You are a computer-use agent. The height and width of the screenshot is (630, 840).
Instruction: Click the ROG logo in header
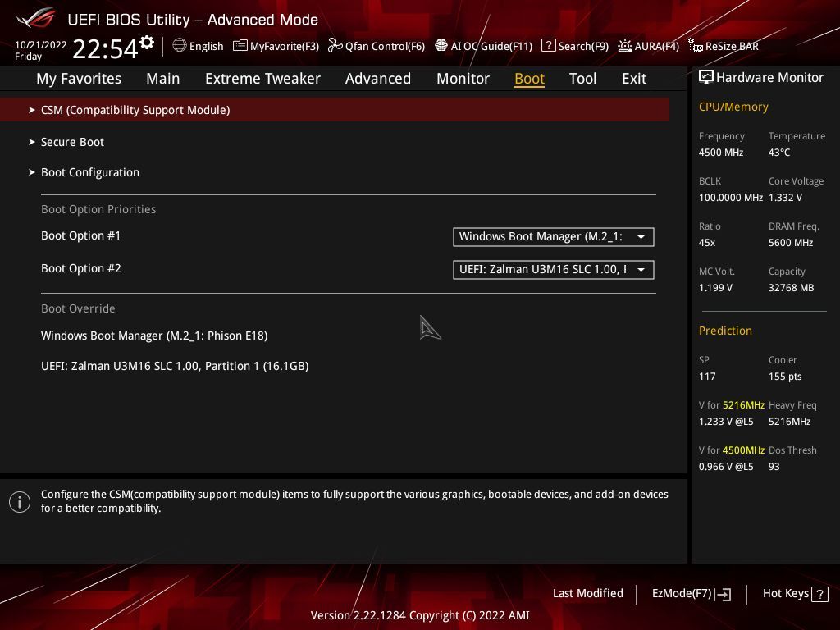pyautogui.click(x=36, y=19)
